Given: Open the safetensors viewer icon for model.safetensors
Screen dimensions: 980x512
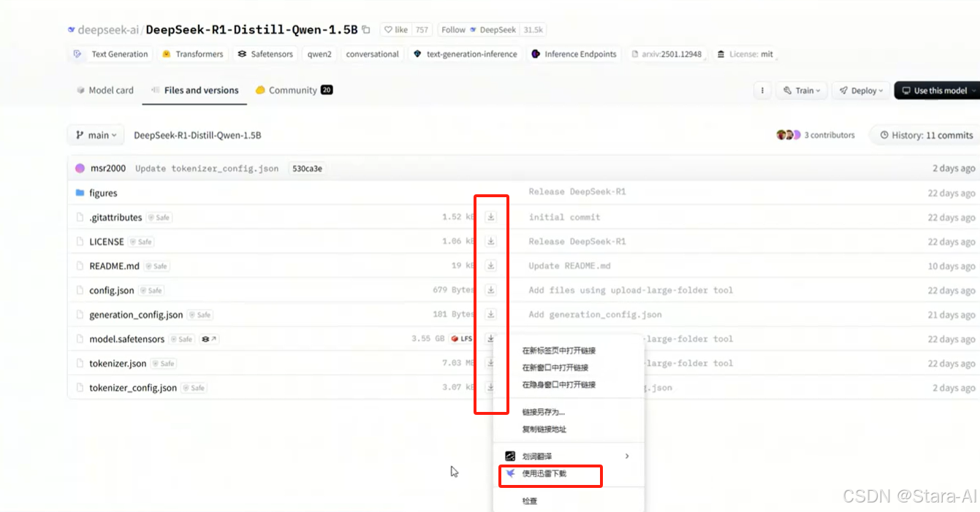Looking at the screenshot, I should (210, 339).
